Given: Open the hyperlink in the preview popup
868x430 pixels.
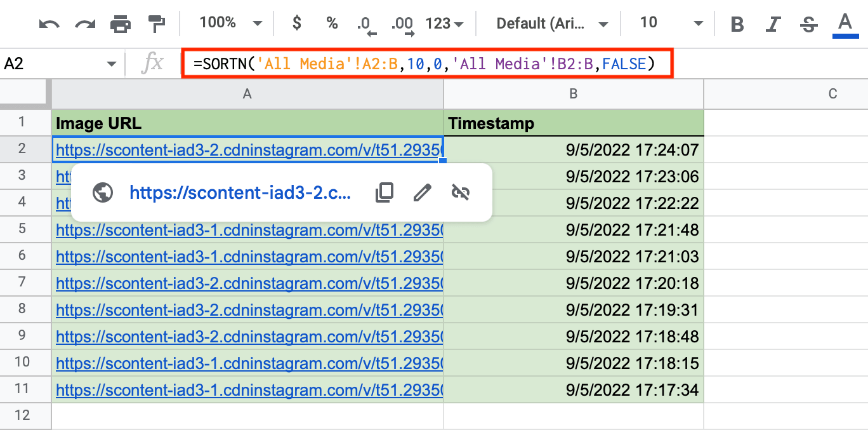Looking at the screenshot, I should click(240, 192).
